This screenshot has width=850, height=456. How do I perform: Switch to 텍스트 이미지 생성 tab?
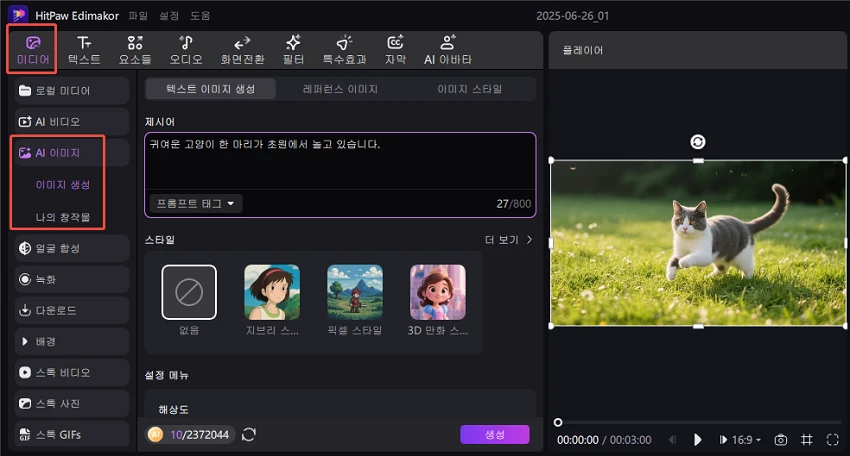[210, 89]
